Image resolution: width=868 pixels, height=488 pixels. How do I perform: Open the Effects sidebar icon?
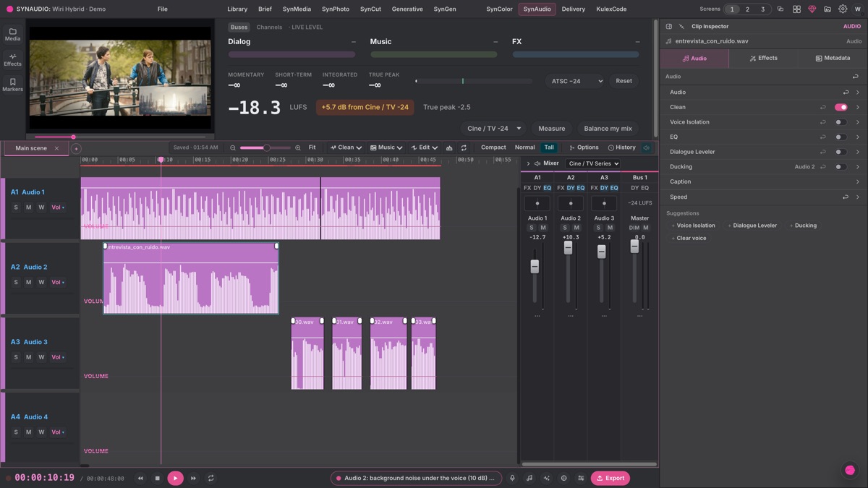click(12, 59)
